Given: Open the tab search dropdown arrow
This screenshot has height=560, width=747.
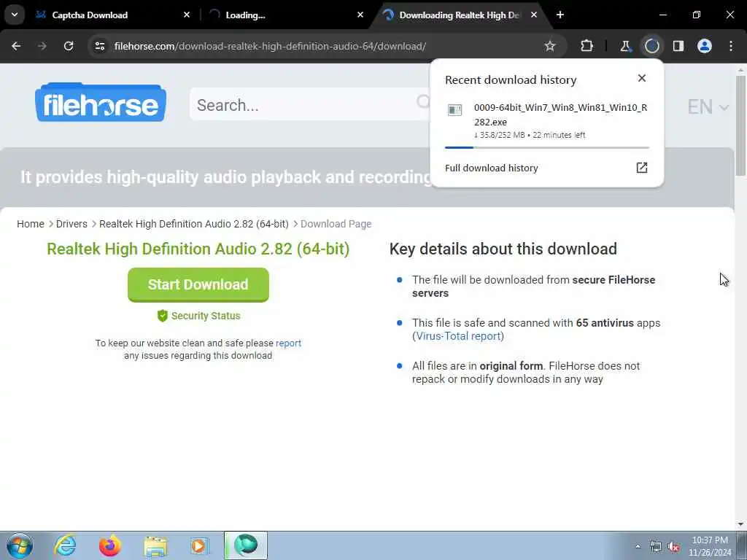Looking at the screenshot, I should coord(15,15).
